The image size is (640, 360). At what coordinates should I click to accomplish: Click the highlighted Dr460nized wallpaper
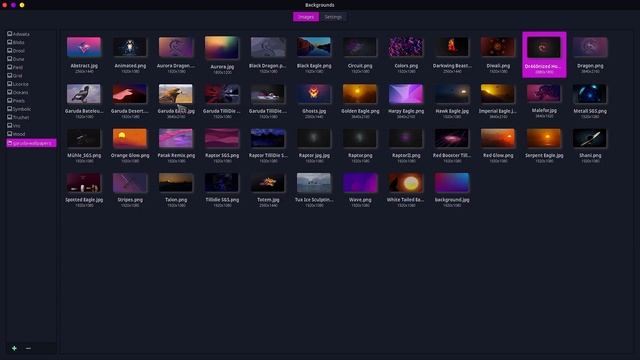(544, 55)
